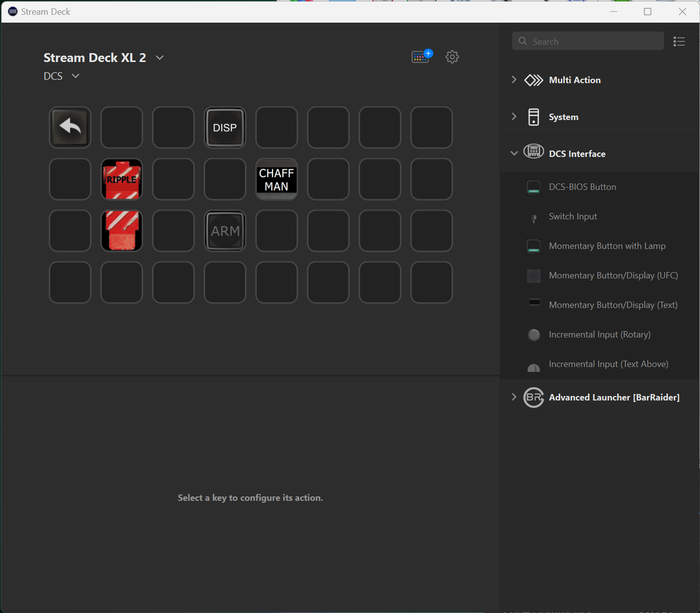Select the DCS-BIOS Button action
Image resolution: width=700 pixels, height=613 pixels.
coord(582,187)
